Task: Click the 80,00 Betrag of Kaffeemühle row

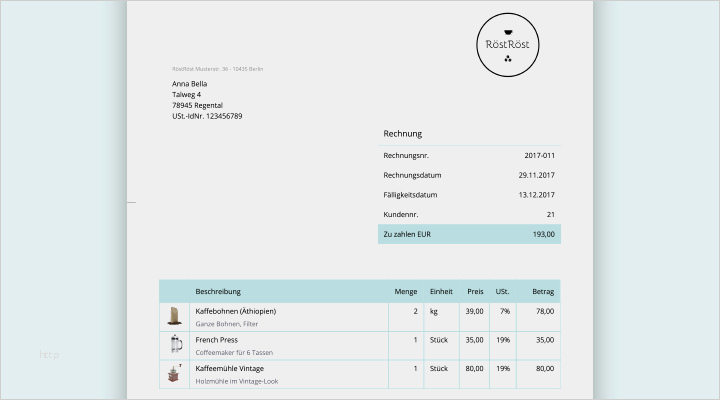Action: 544,368
